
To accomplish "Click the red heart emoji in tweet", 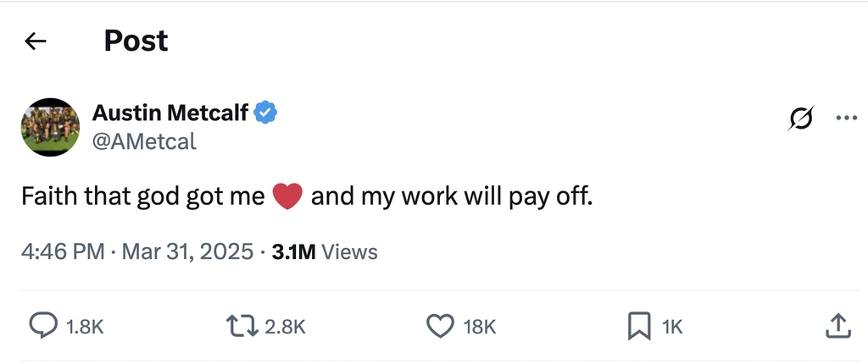I will click(x=288, y=196).
